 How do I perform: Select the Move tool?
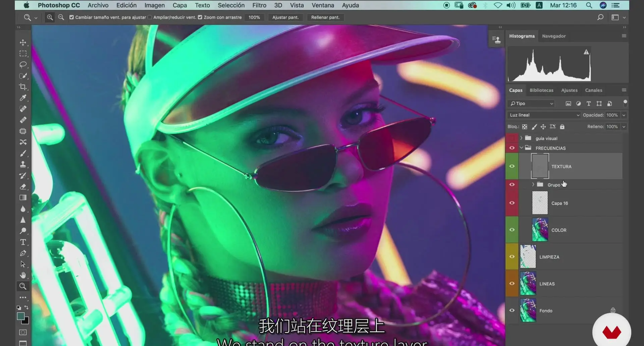pyautogui.click(x=23, y=43)
